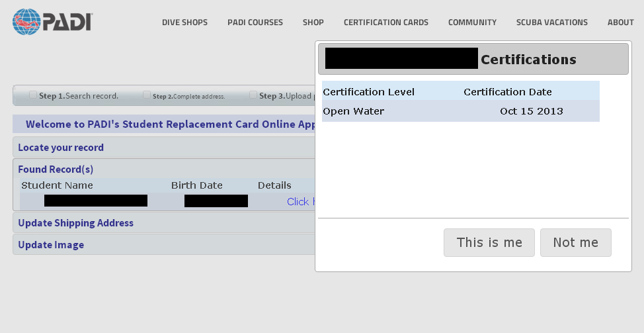The width and height of the screenshot is (644, 333).
Task: Click the Details column header
Action: pos(274,185)
